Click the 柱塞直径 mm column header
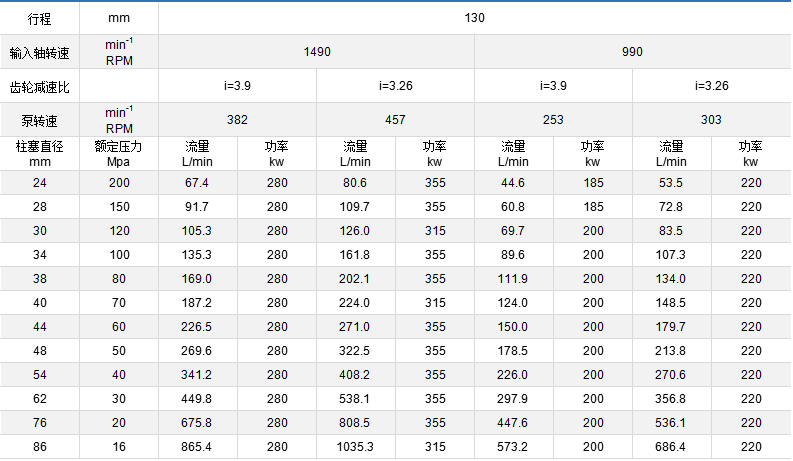The height and width of the screenshot is (461, 793). [x=39, y=153]
